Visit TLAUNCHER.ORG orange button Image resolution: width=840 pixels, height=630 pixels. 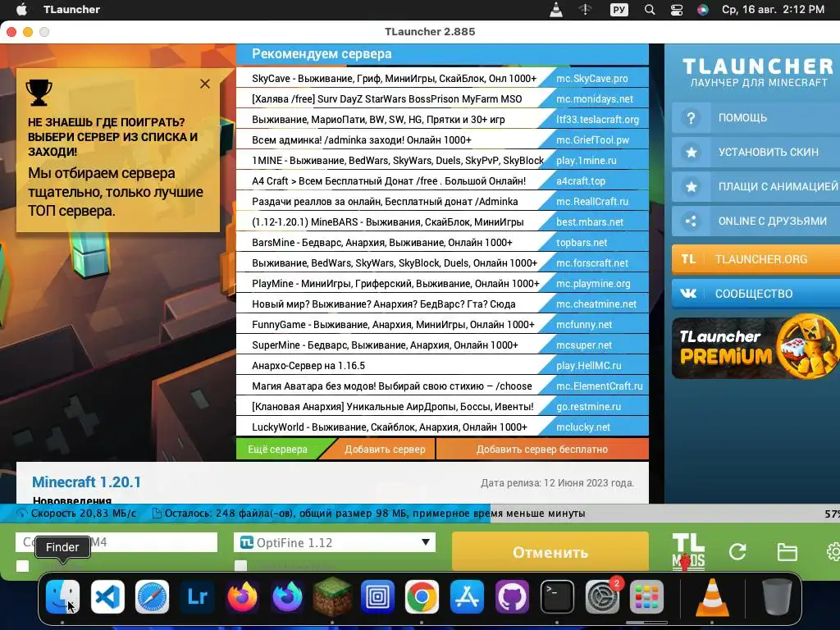click(756, 259)
